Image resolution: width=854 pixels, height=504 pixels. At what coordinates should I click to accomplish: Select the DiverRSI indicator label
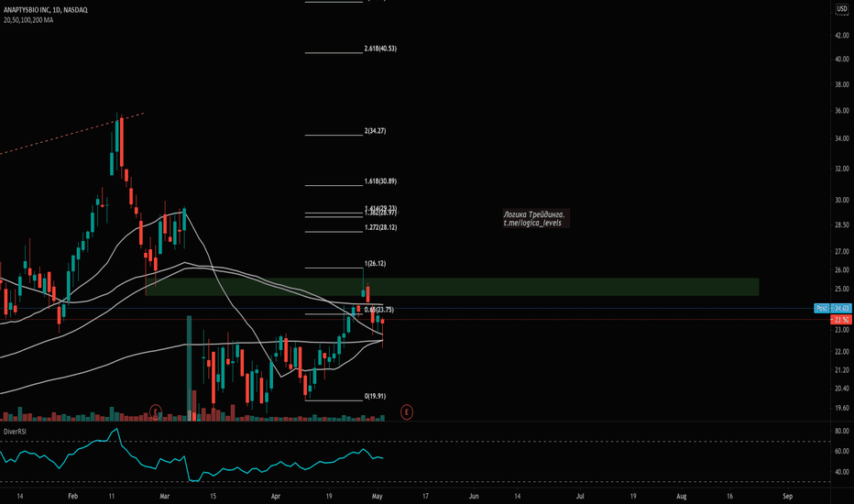15,432
